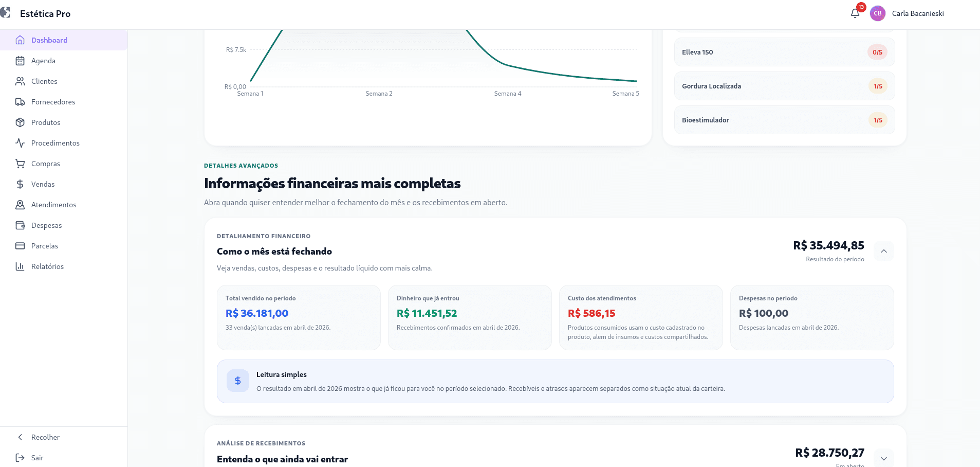Select Relatórios in the sidebar

point(64,266)
